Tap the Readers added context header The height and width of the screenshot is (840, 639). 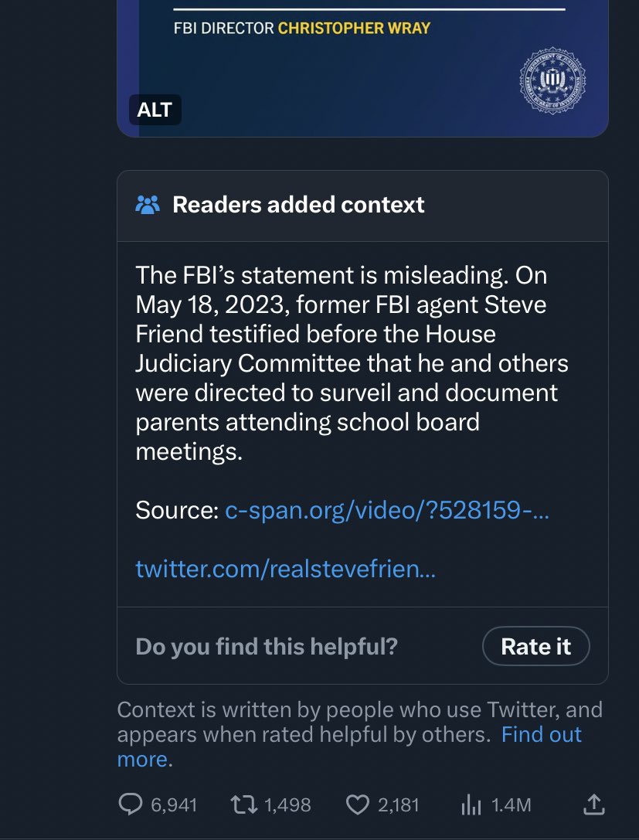(362, 206)
